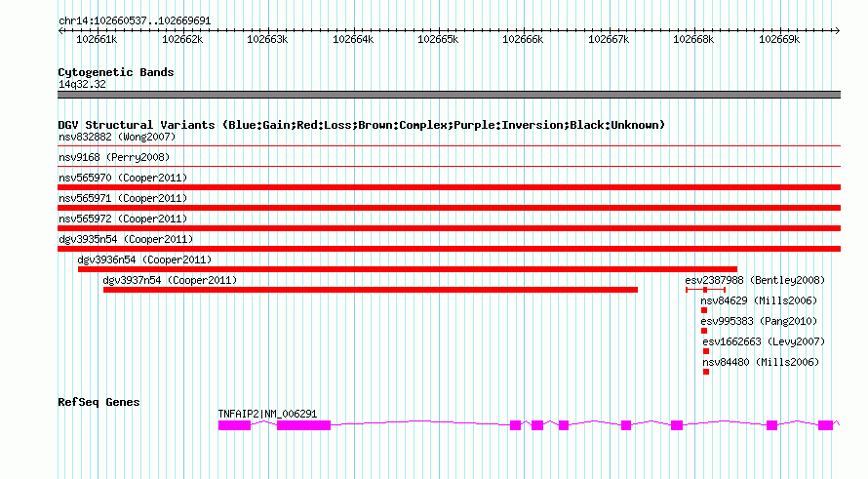Select the 14q32.32 band label

click(82, 84)
